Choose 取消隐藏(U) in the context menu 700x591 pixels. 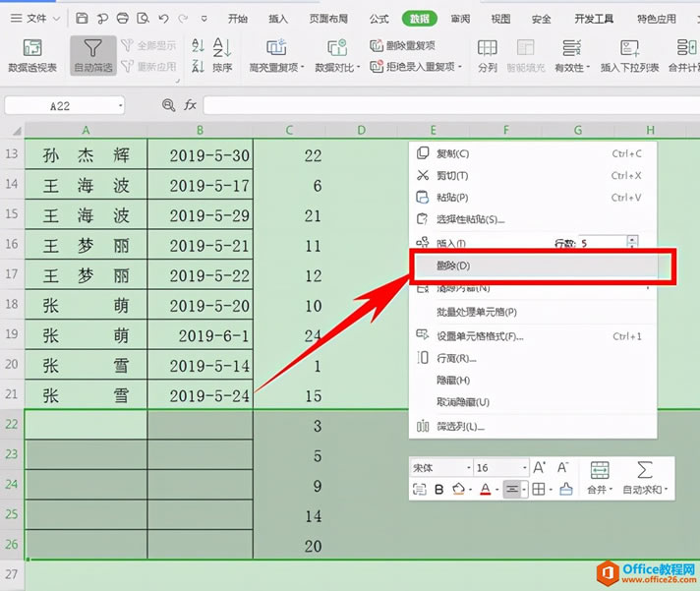coord(533,402)
